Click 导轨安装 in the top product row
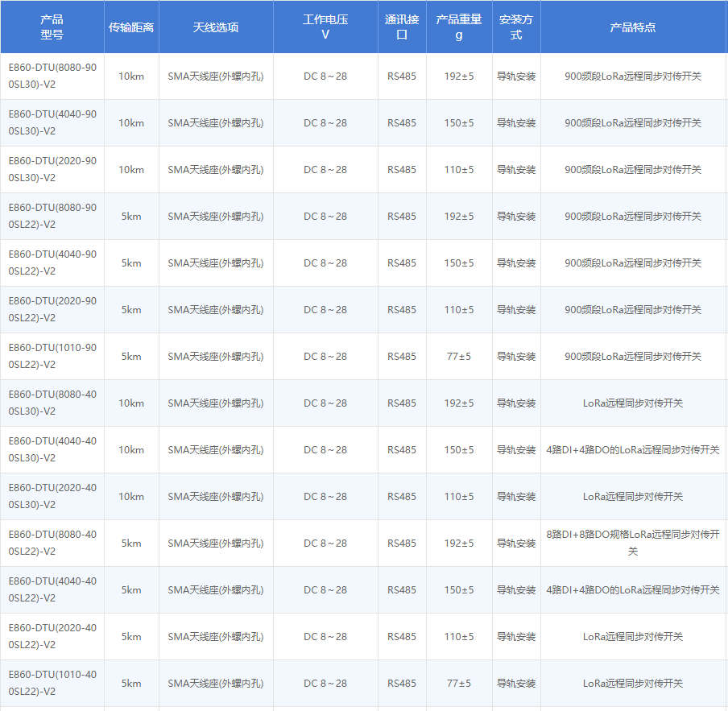 [516, 76]
